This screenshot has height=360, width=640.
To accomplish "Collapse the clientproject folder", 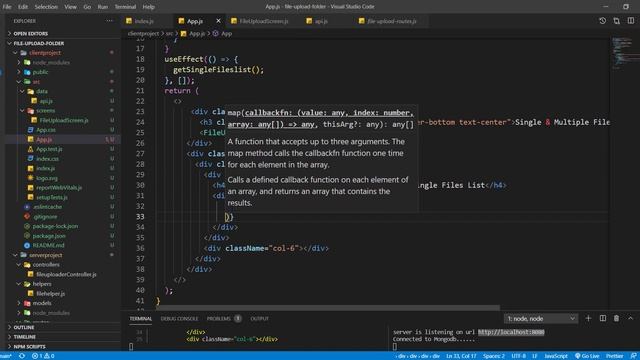I will click(45, 53).
